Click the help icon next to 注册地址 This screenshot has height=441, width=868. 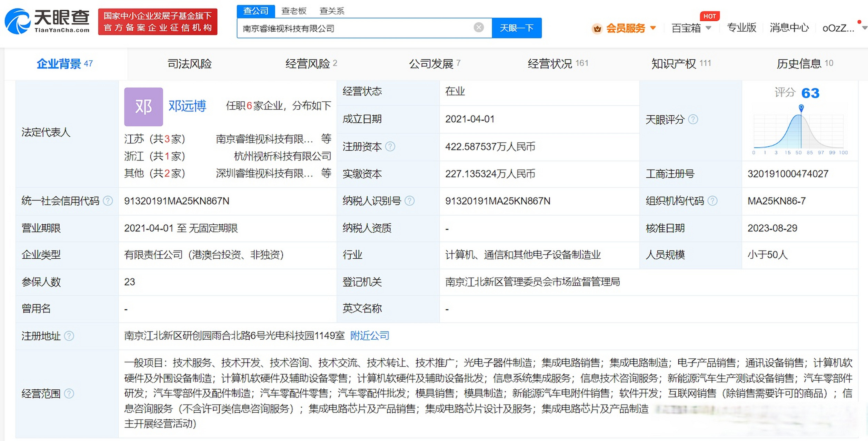coord(69,336)
